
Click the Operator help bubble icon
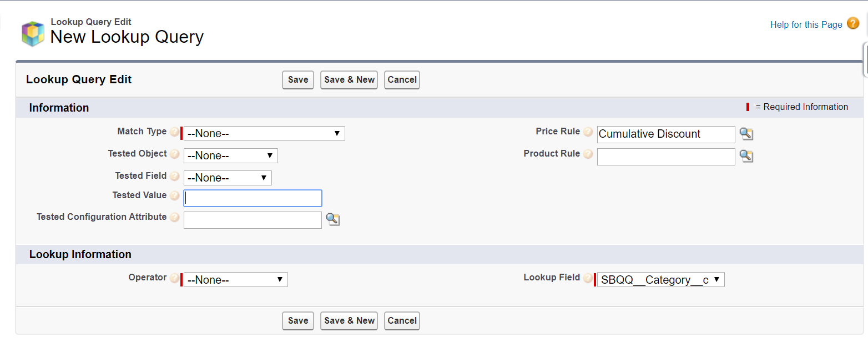tap(175, 278)
